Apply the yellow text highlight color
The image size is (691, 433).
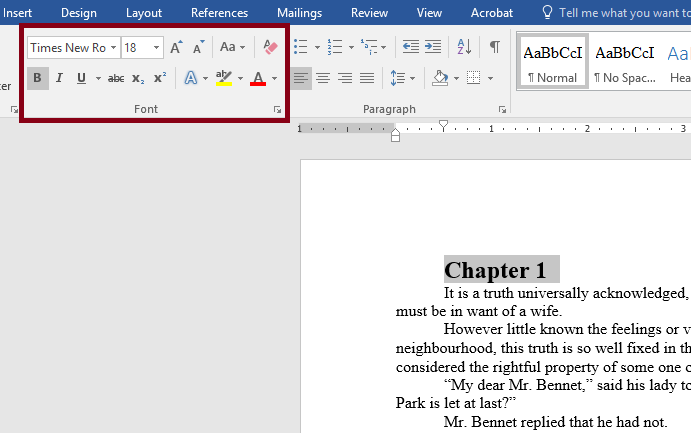(x=224, y=78)
